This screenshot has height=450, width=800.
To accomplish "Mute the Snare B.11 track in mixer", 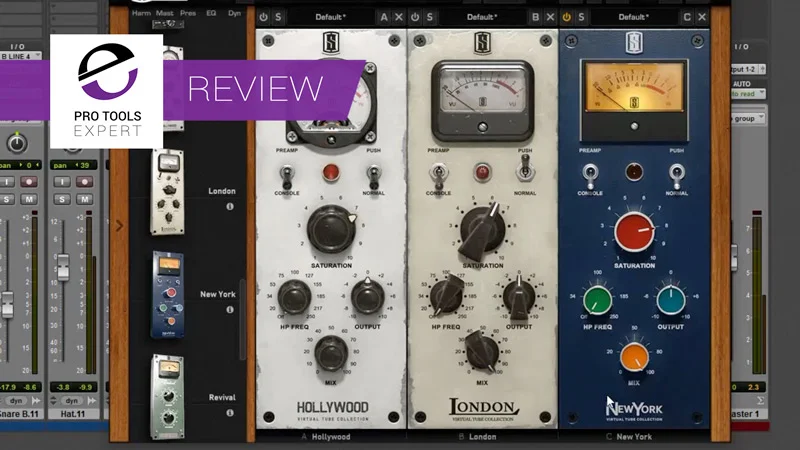I will pos(29,199).
